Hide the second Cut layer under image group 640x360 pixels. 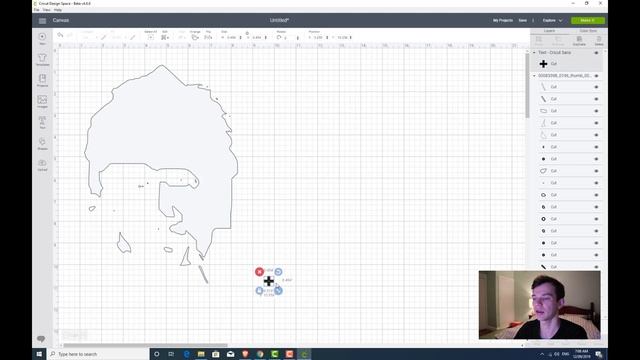coord(596,99)
